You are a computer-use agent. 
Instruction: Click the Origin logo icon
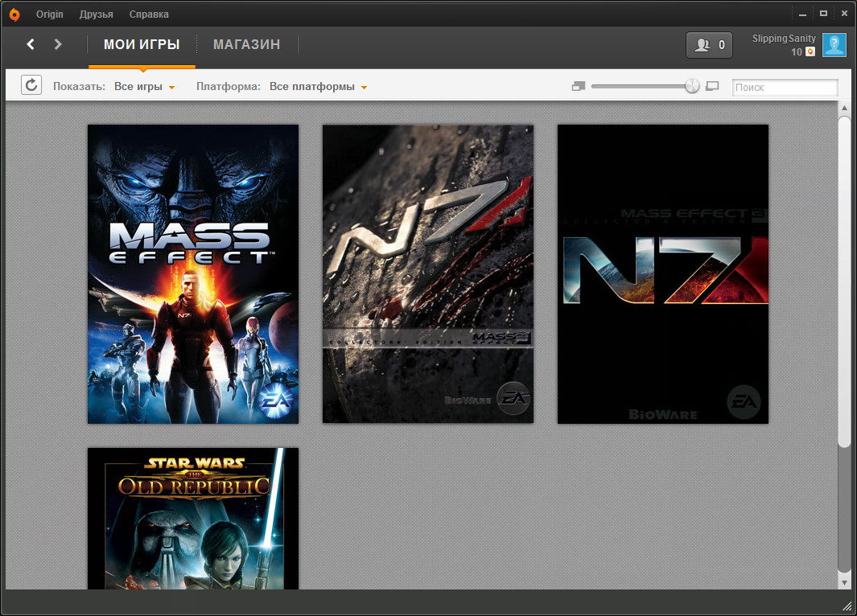[14, 14]
